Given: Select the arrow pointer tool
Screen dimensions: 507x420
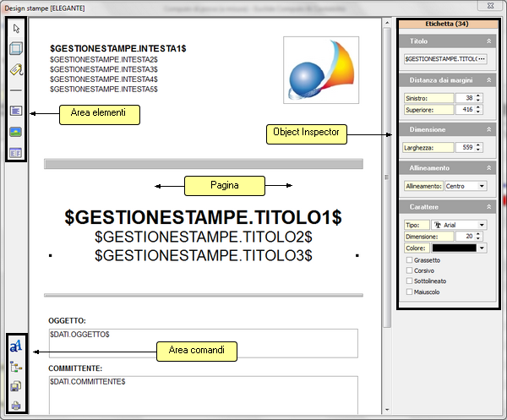Looking at the screenshot, I should click(16, 28).
